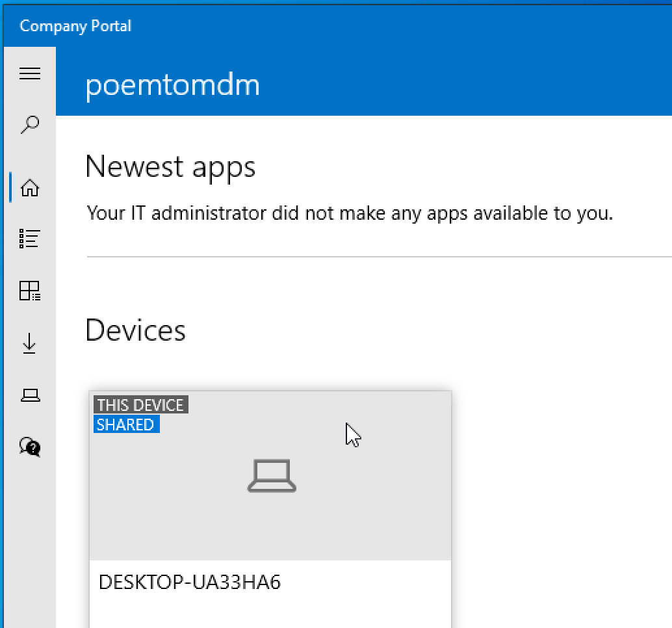Select the DESKTOP-UA33HA6 device name
This screenshot has width=672, height=628.
click(190, 582)
